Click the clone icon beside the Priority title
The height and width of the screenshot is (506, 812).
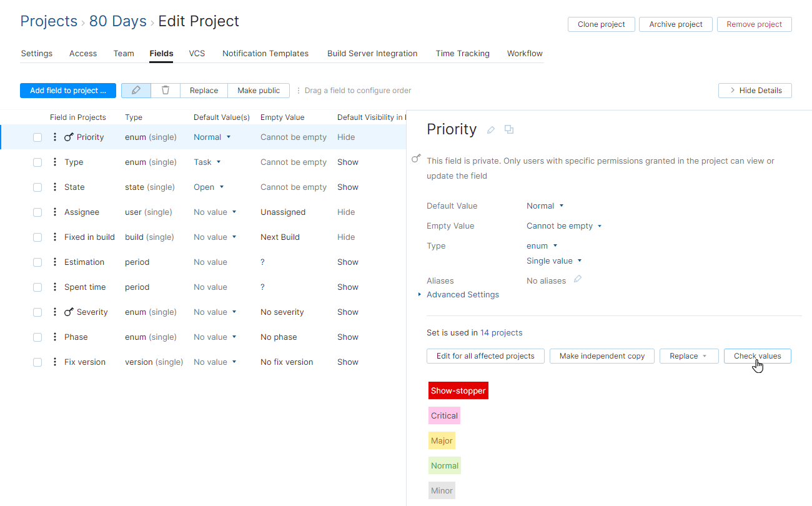pos(508,129)
